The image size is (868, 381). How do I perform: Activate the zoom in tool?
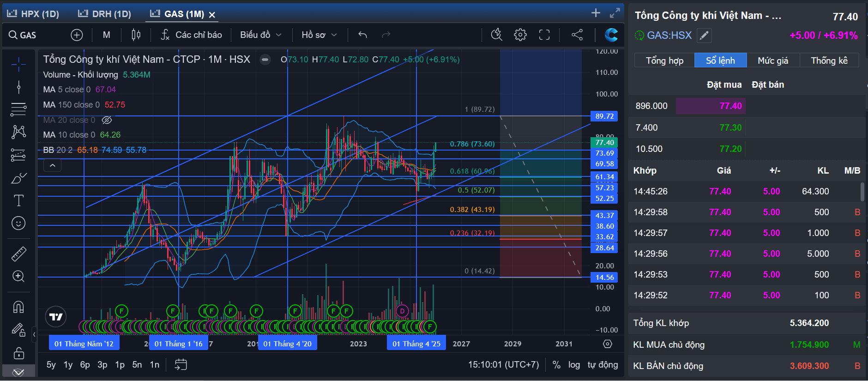[x=18, y=276]
